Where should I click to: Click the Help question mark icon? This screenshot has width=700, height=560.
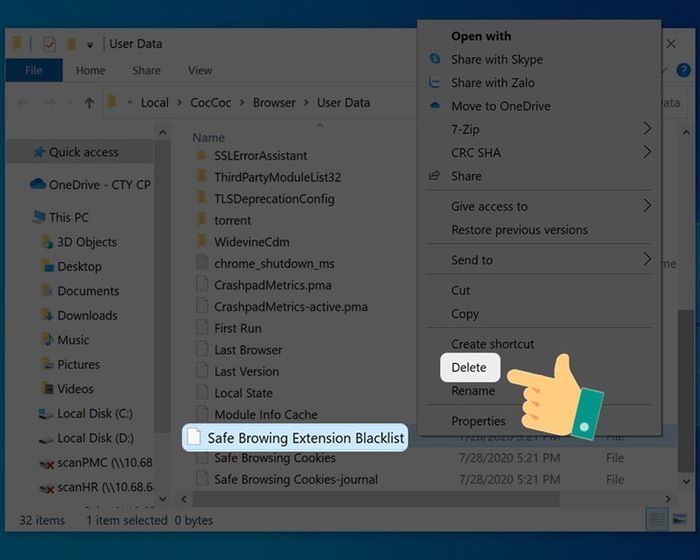coord(683,70)
